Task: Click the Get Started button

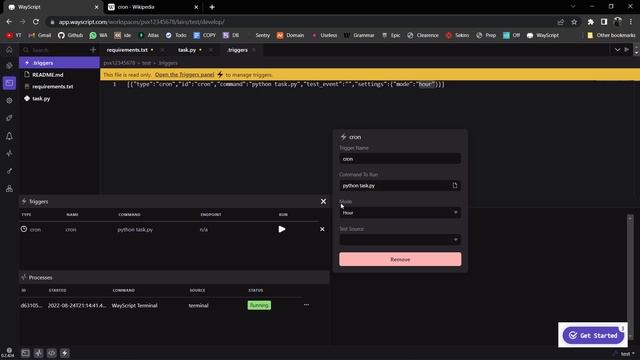Action: pyautogui.click(x=593, y=335)
